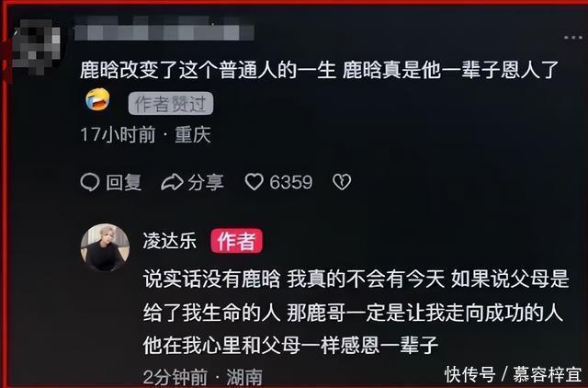This screenshot has height=388, width=588.
Task: Click the 6359 like count
Action: pyautogui.click(x=290, y=182)
